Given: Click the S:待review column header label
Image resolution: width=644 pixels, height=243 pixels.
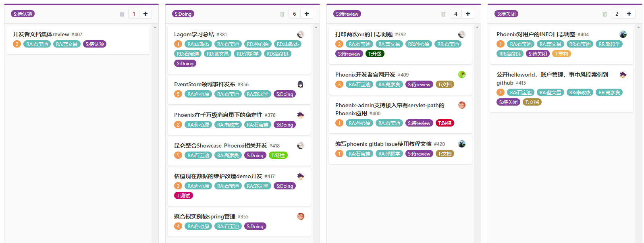Looking at the screenshot, I should click(x=347, y=14).
